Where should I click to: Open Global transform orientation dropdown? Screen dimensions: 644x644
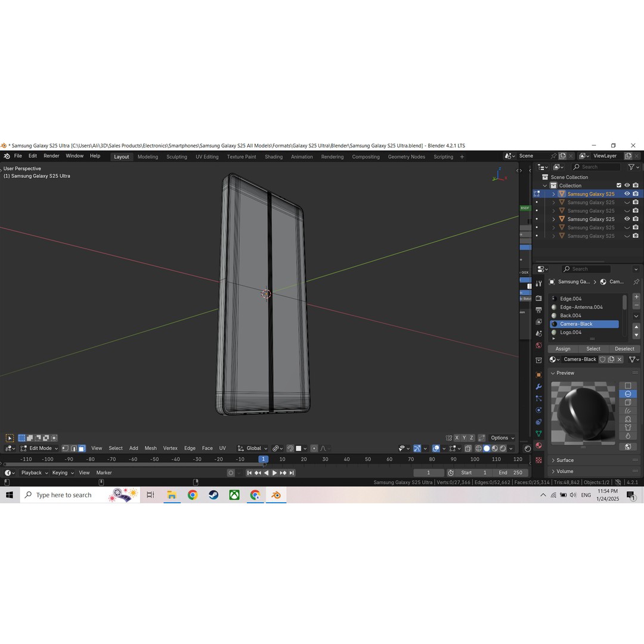253,448
